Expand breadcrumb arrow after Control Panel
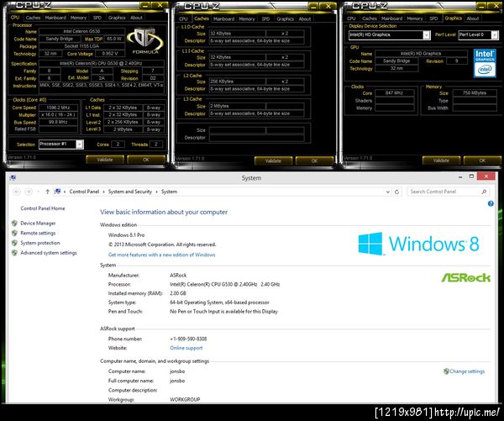 (104, 192)
